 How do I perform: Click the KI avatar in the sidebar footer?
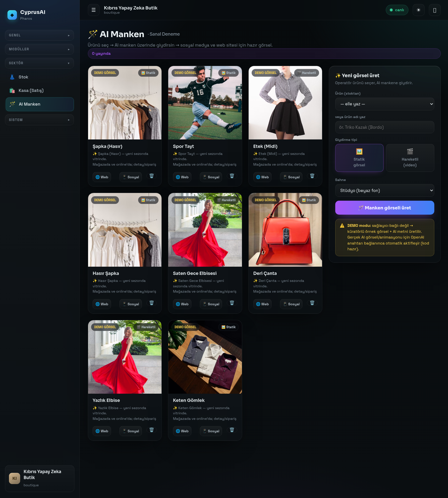(x=14, y=478)
